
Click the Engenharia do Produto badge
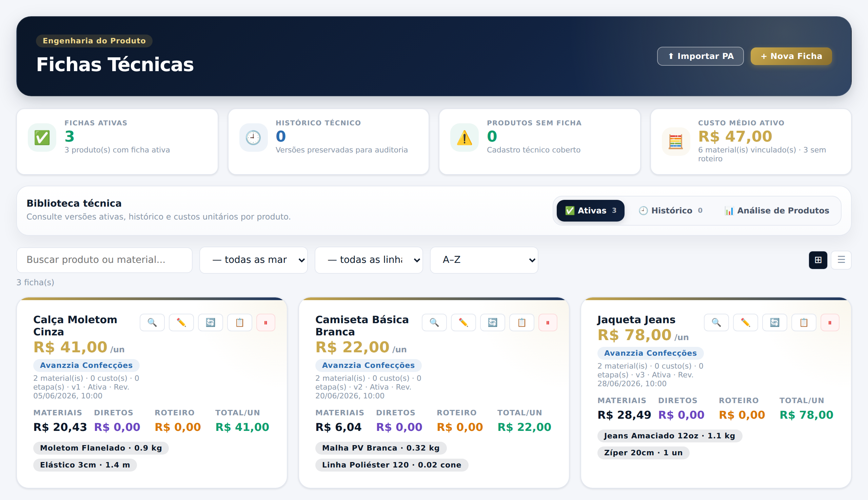94,41
